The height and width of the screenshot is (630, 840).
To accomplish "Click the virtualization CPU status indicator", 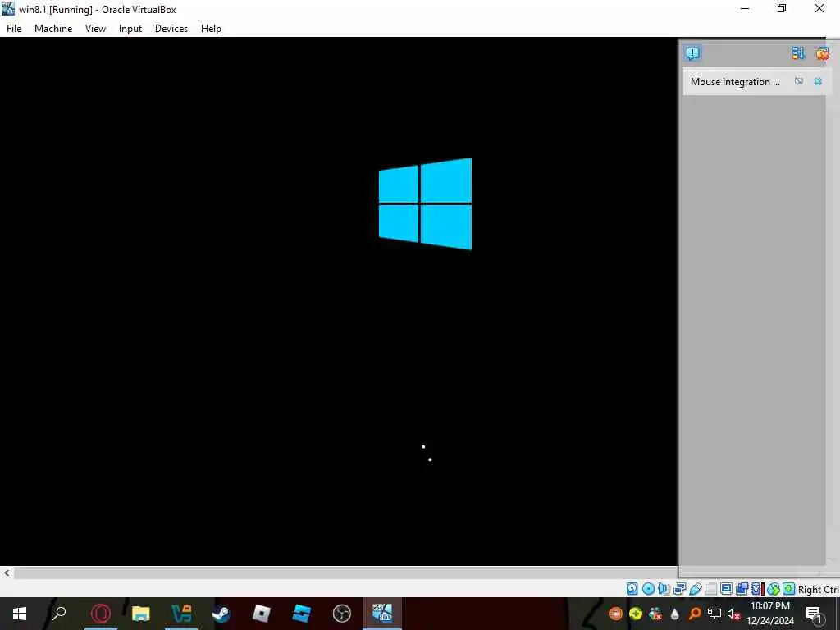I will pyautogui.click(x=757, y=589).
